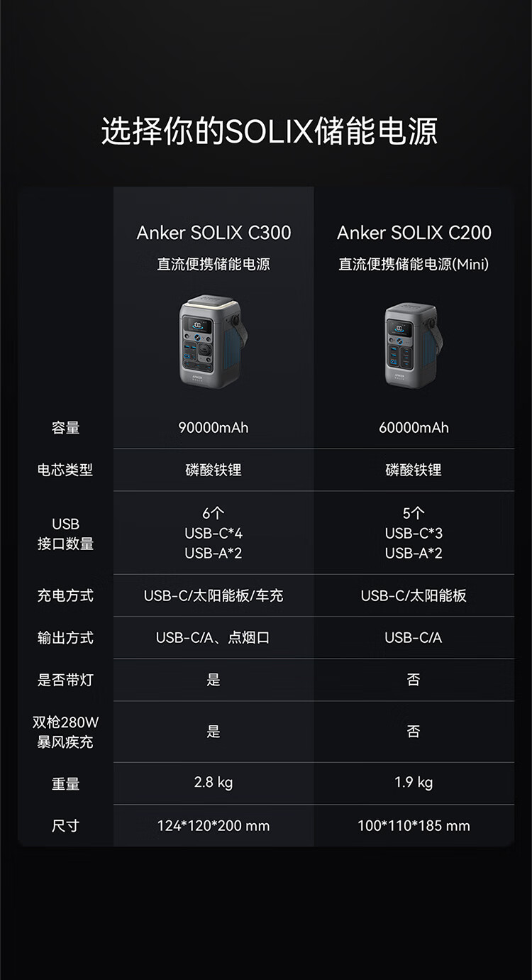The height and width of the screenshot is (980, 532).
Task: Click the 容量 row label
Action: [x=65, y=428]
